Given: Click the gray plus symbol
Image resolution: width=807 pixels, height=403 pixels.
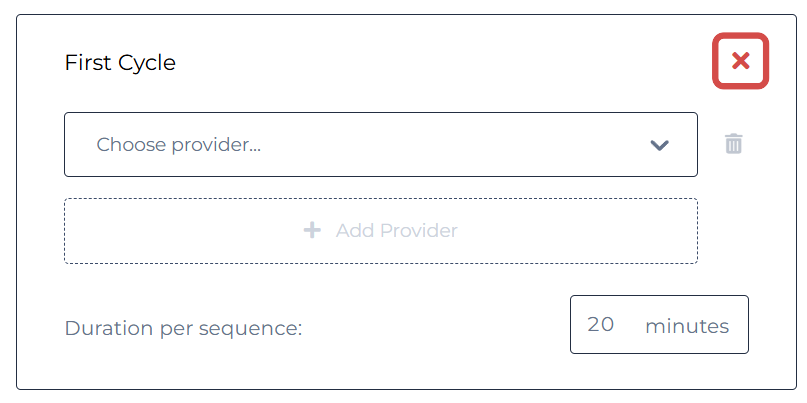Looking at the screenshot, I should pyautogui.click(x=312, y=230).
